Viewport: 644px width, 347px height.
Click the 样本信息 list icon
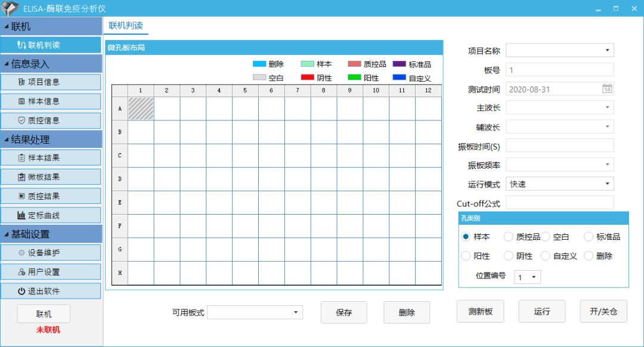pos(22,101)
